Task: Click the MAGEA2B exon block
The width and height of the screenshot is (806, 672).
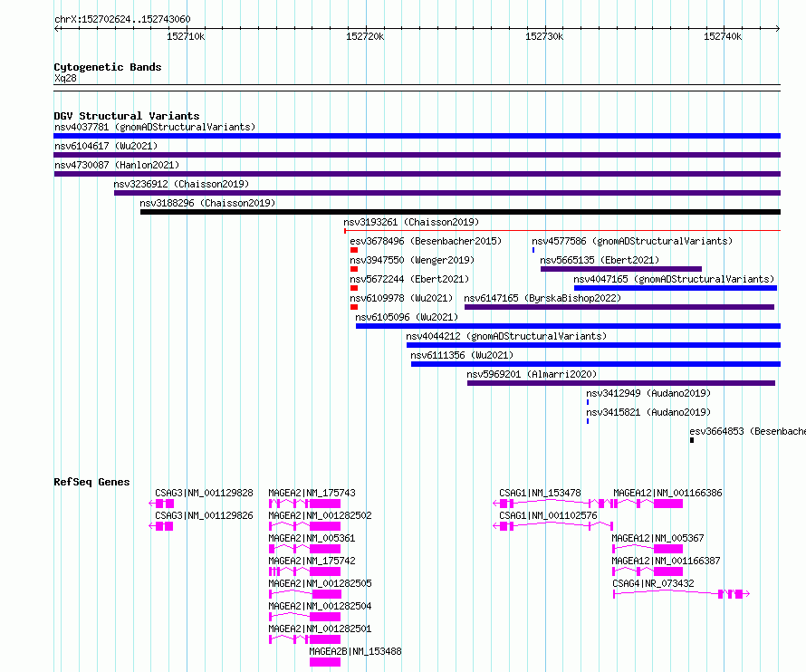Action: coord(325,662)
